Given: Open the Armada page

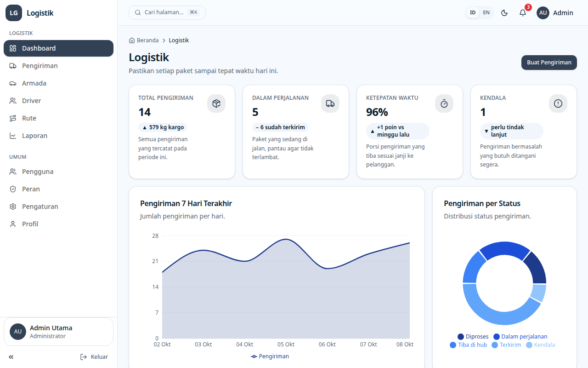Looking at the screenshot, I should (58, 83).
